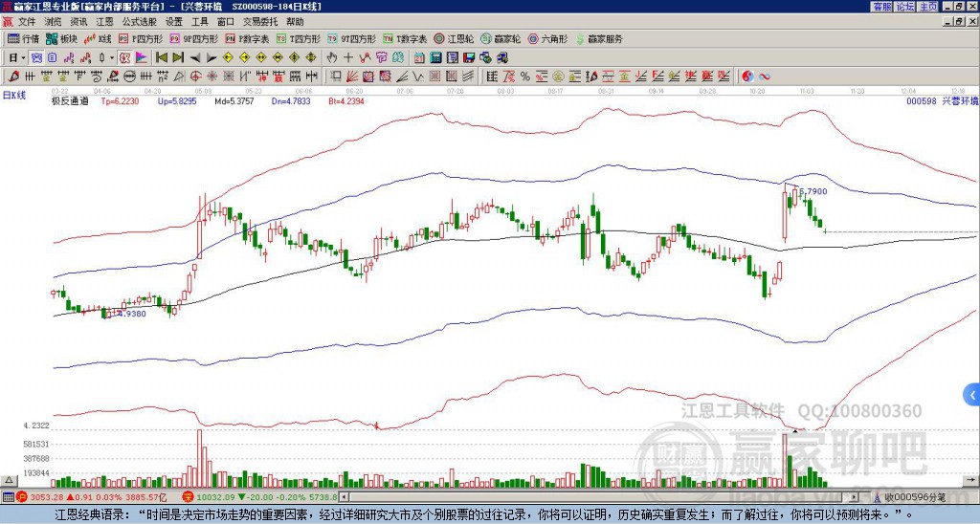Open the 赢家轮 wheel tool

click(x=501, y=38)
